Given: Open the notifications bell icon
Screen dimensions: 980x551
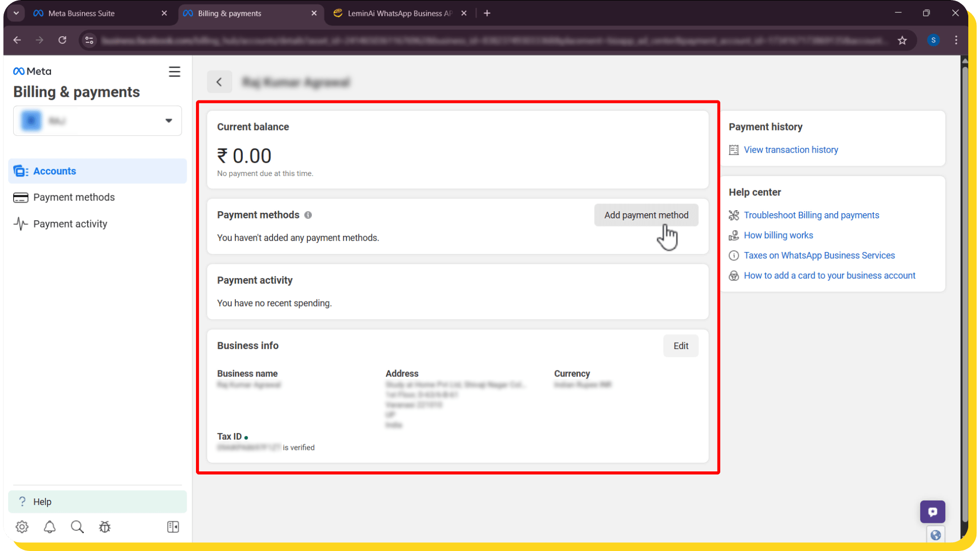Looking at the screenshot, I should [x=50, y=527].
